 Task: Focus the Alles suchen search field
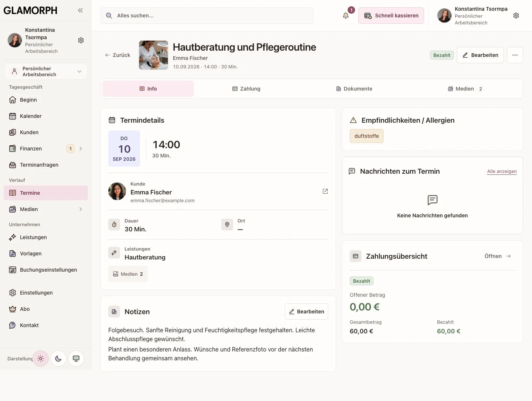(207, 16)
